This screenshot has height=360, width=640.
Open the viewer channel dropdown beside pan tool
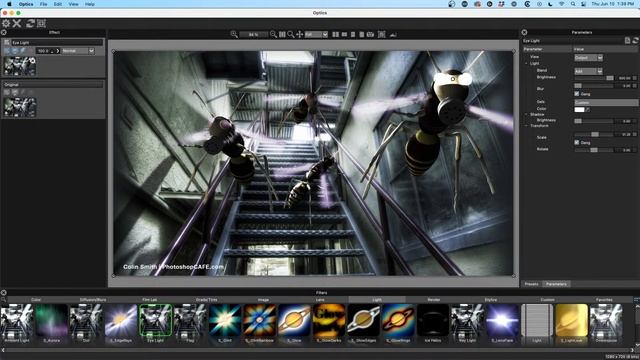tap(316, 35)
